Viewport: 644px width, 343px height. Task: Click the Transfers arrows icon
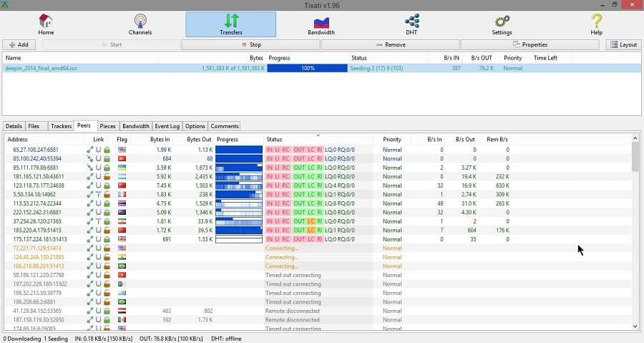point(230,21)
